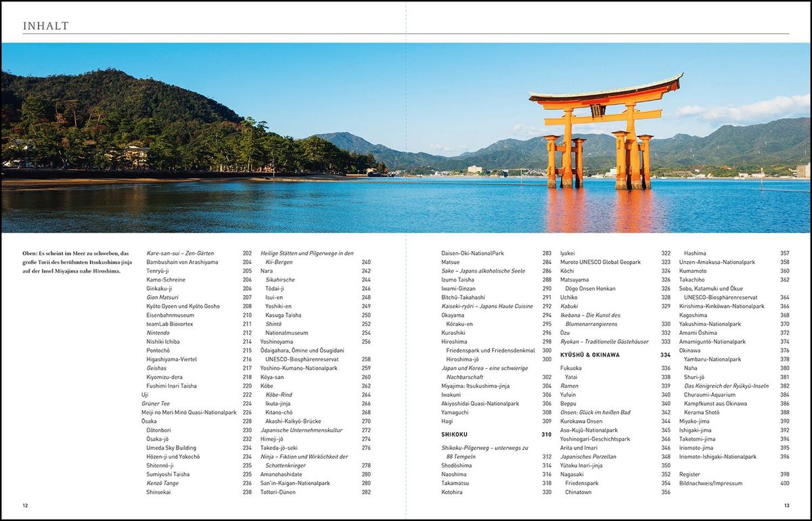Click the 'Izumo Taisha' entry
The height and width of the screenshot is (521, 812).
tap(457, 279)
